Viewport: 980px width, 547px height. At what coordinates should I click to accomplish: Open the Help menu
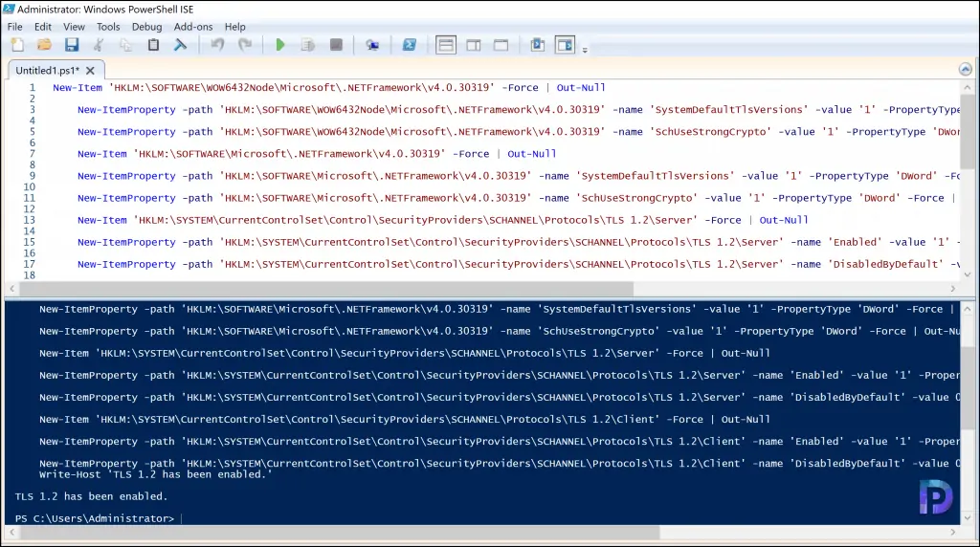point(235,27)
